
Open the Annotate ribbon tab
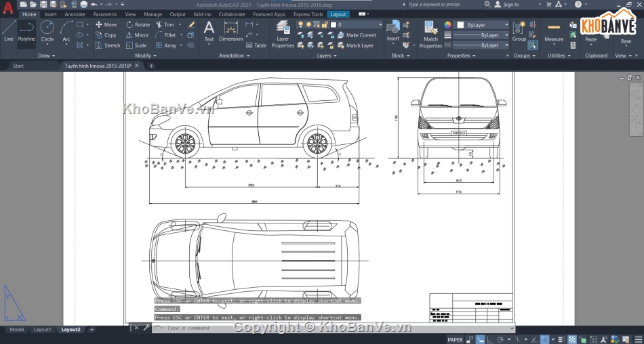[75, 14]
